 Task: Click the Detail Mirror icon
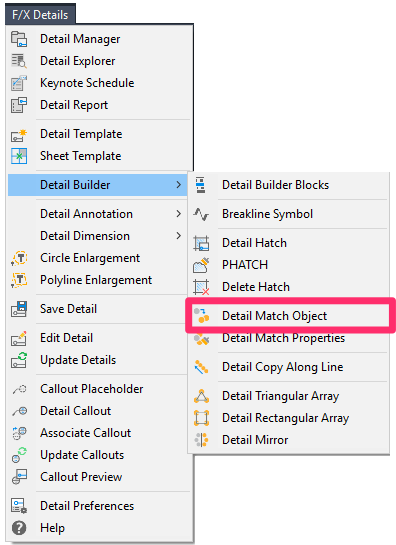click(201, 440)
